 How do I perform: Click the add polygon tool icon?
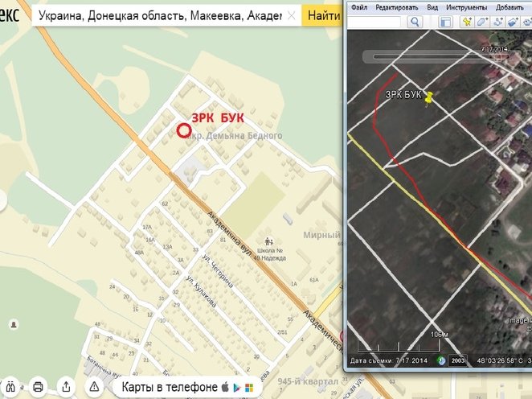(484, 23)
